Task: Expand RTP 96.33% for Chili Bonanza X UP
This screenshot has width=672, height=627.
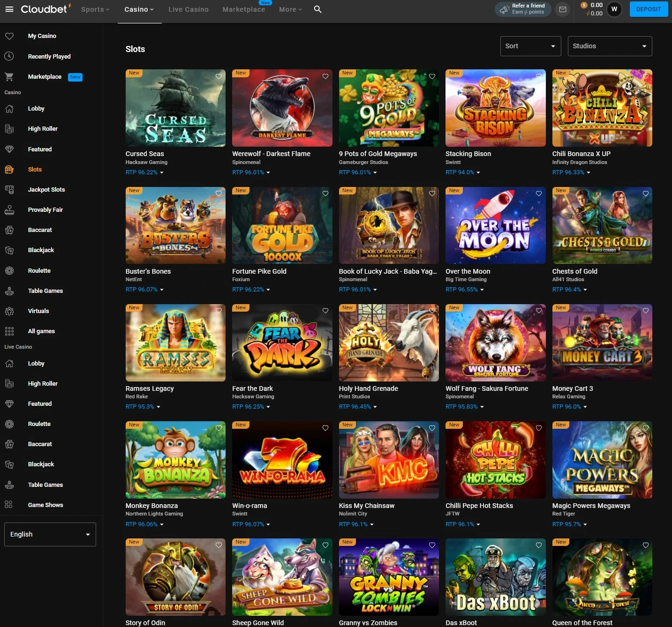Action: click(571, 172)
